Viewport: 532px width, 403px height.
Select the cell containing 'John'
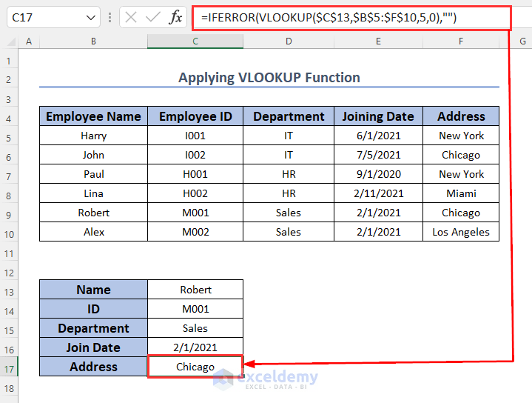point(93,155)
